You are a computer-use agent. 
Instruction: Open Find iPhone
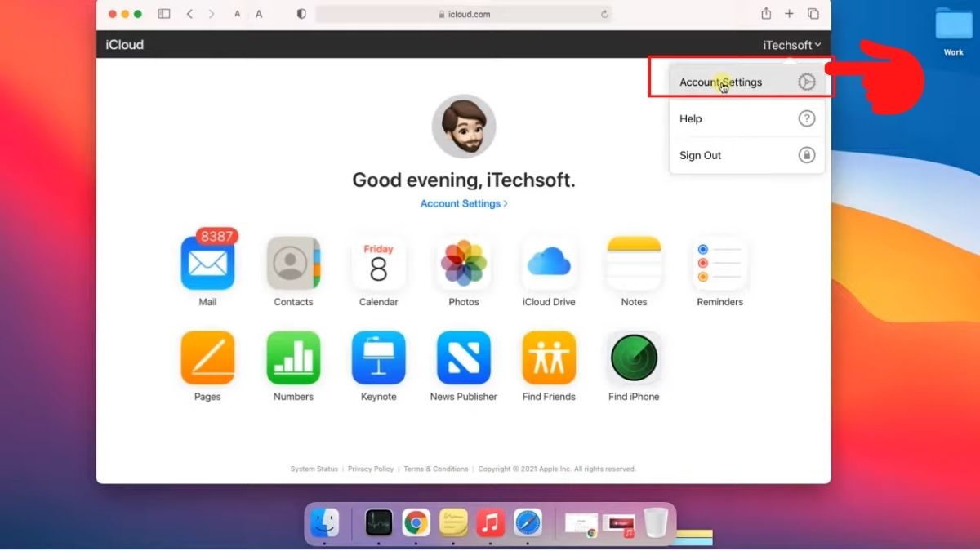click(634, 358)
